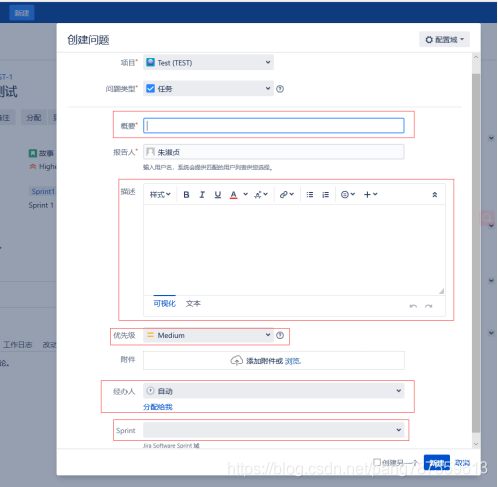Image resolution: width=498 pixels, height=487 pixels.
Task: Toggle bold formatting in description toolbar
Action: pos(186,195)
